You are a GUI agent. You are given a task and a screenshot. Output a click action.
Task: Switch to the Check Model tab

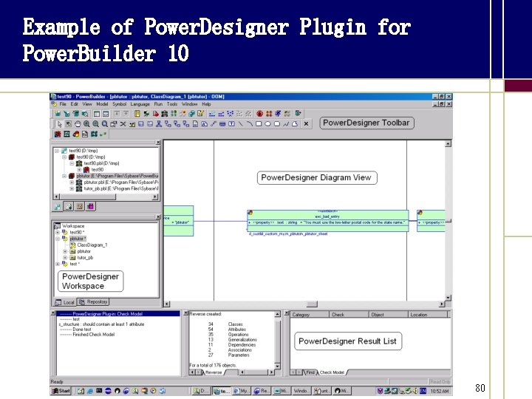point(332,372)
